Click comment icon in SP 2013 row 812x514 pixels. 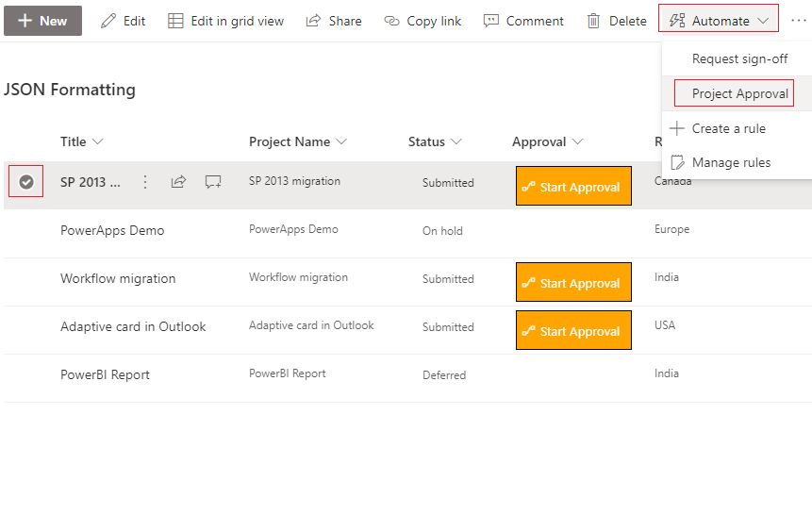[213, 182]
